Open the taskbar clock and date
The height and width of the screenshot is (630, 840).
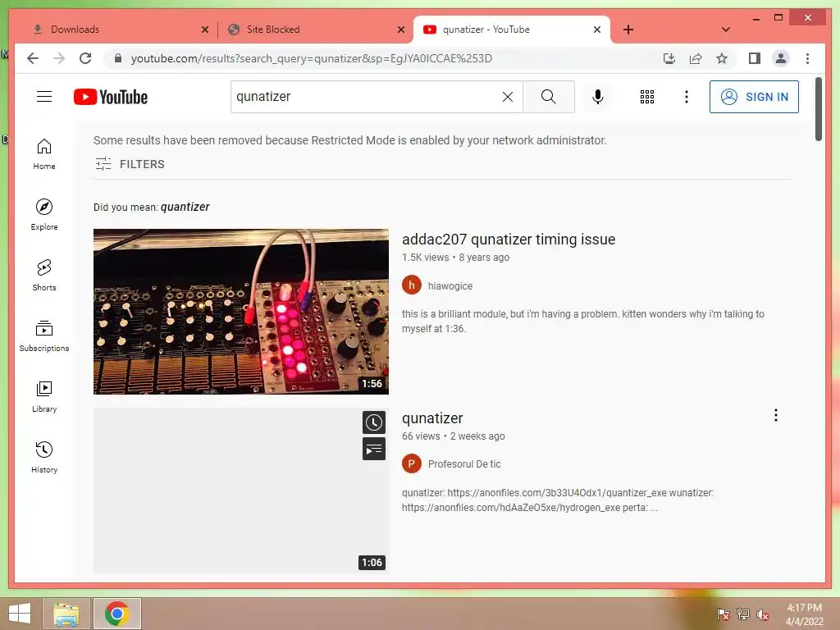[x=804, y=614]
